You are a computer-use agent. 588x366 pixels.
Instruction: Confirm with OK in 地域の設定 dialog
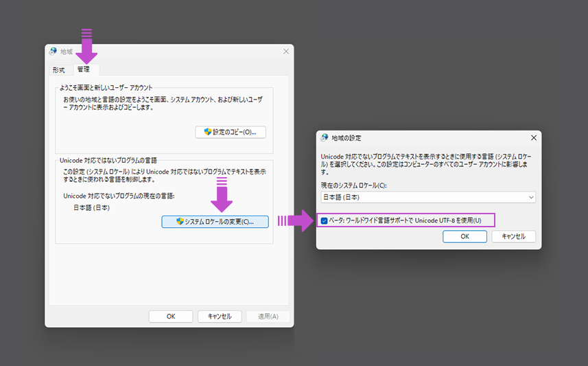click(x=464, y=236)
